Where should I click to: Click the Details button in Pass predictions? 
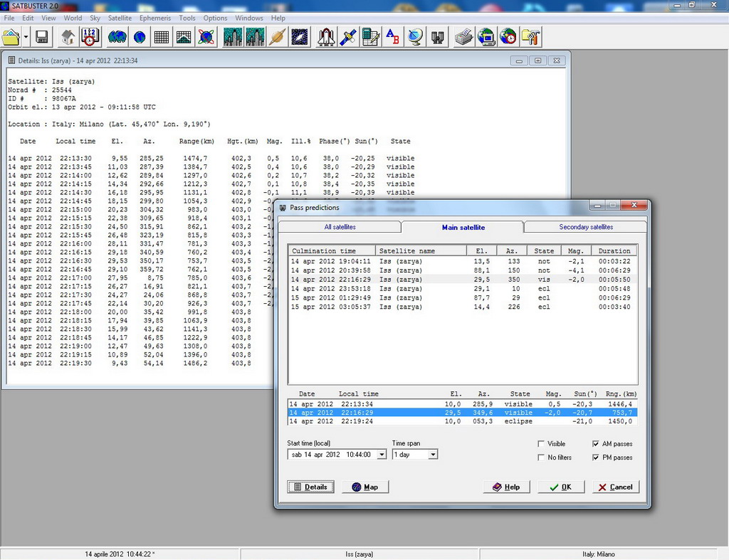[x=310, y=487]
